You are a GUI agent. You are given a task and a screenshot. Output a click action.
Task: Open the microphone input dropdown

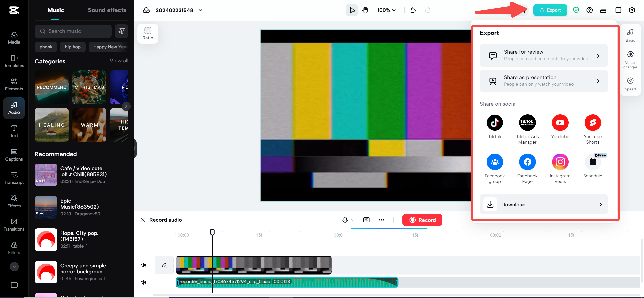click(x=353, y=220)
